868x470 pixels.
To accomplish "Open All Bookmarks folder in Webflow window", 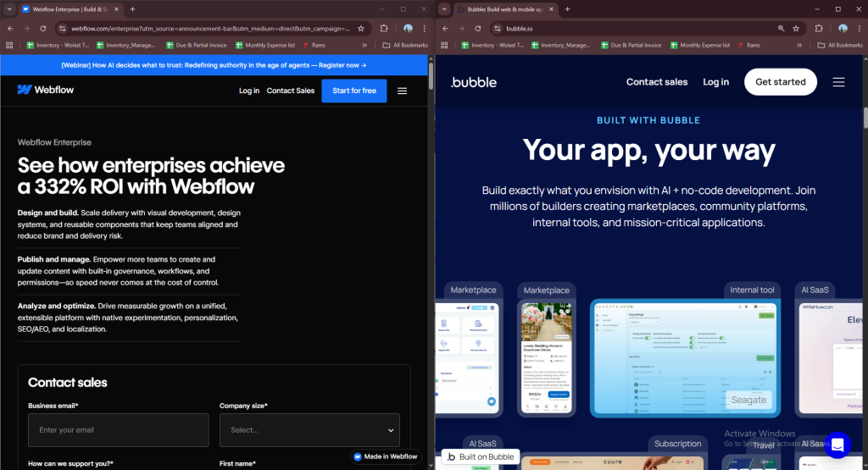I will point(405,46).
